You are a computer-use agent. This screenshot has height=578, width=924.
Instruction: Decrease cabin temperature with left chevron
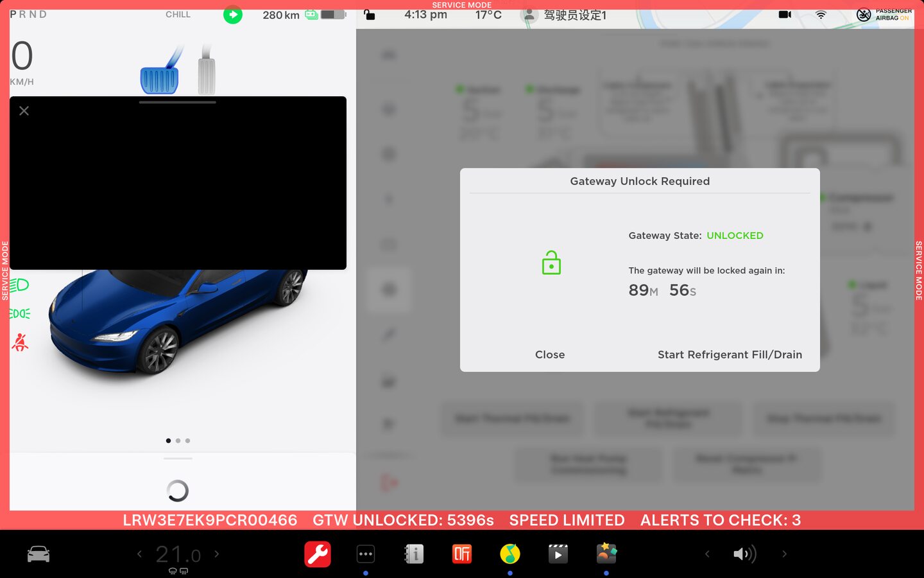pos(139,554)
